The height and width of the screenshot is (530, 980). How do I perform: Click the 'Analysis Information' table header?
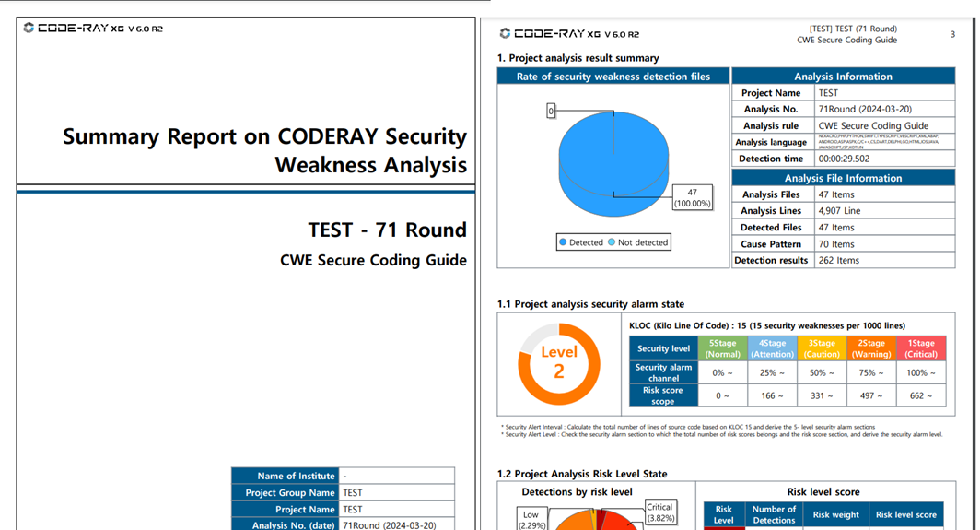843,77
